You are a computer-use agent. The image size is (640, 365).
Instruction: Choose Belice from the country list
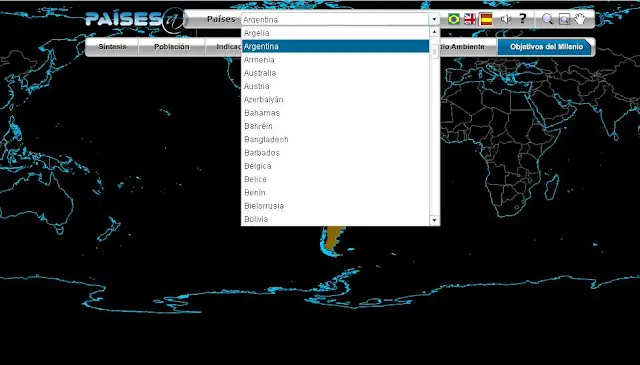pyautogui.click(x=335, y=179)
